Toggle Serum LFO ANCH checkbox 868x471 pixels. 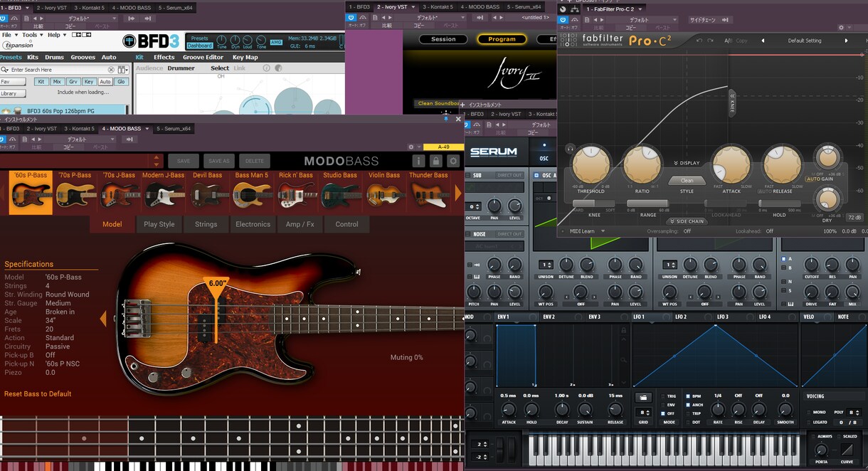point(688,405)
